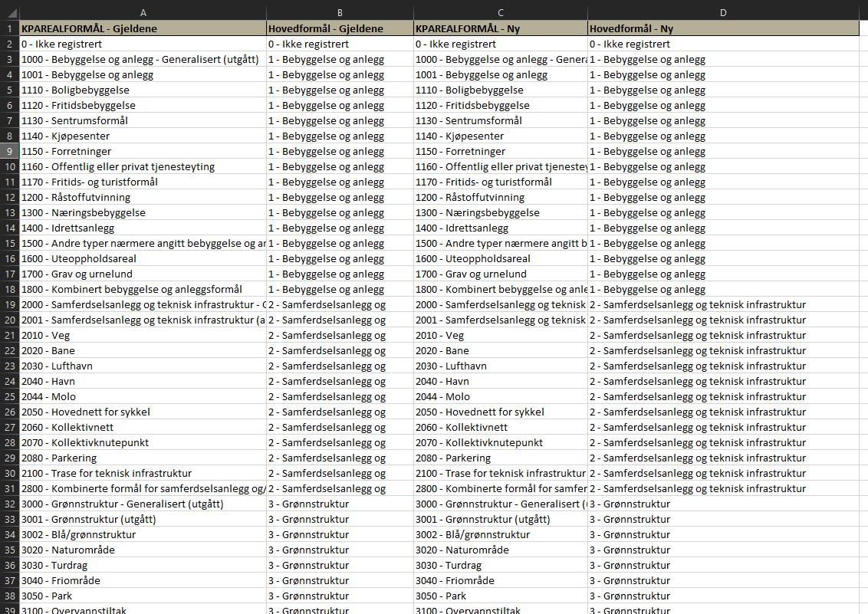Select '0 - Ikke registrert' in column D

click(x=724, y=44)
